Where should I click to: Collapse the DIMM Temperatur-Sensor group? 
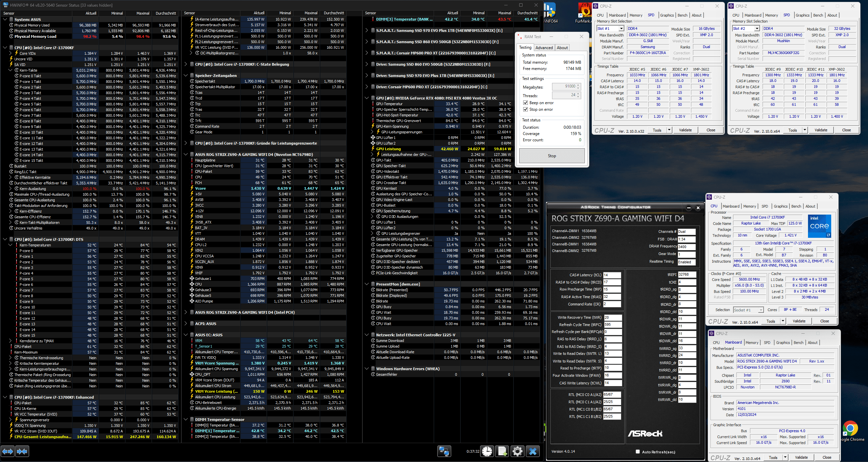pos(186,420)
